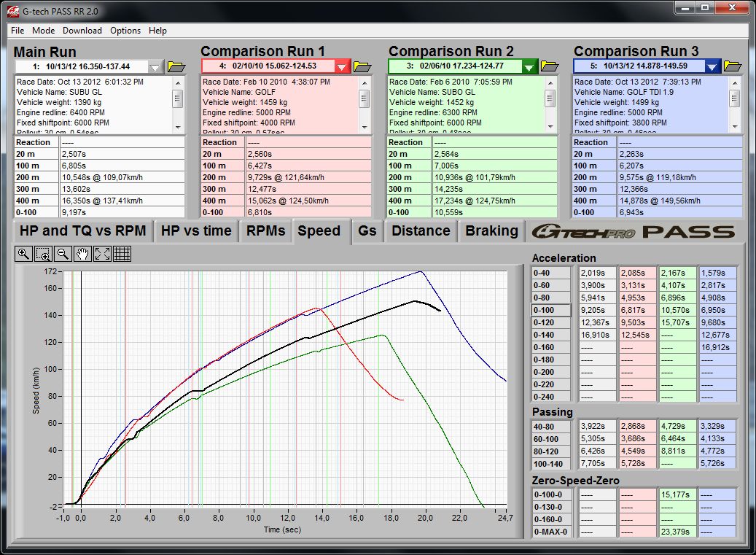Click Comparison Run 2 field '3: 02/06/10 17.234-124.77'

pos(455,66)
